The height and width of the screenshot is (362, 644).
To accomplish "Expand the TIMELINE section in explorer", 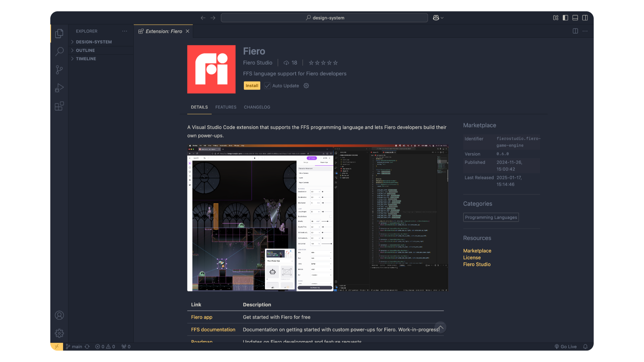I will 86,59.
